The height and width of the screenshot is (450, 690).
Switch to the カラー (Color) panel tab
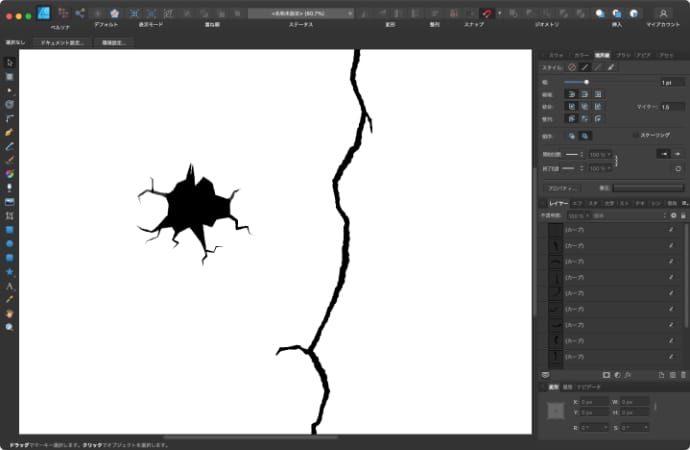pyautogui.click(x=581, y=55)
